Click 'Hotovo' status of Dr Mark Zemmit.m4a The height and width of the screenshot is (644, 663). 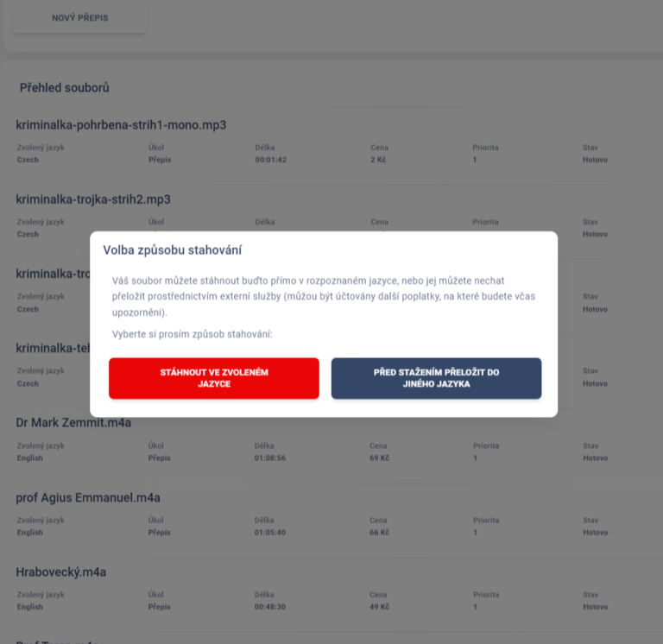(x=595, y=458)
